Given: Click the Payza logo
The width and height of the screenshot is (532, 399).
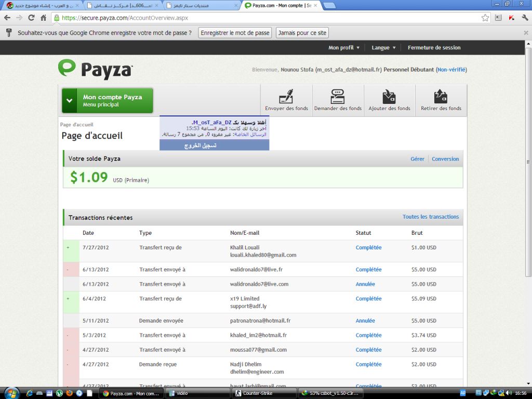Looking at the screenshot, I should 96,70.
